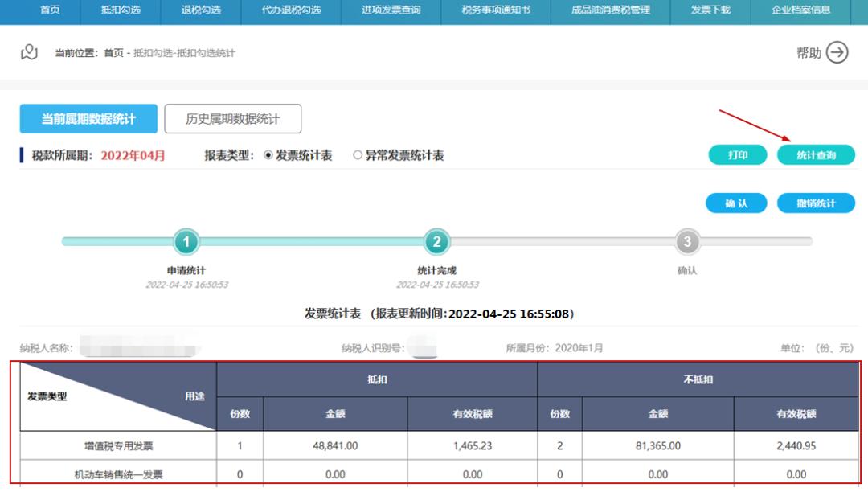Switch to the 当前属期数据统计 tab

[88, 117]
